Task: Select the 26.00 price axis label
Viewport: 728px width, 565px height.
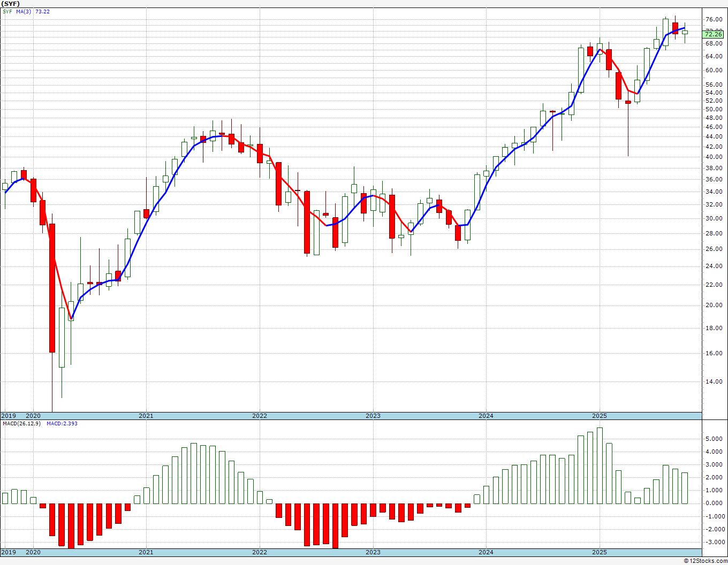Action: [x=714, y=249]
